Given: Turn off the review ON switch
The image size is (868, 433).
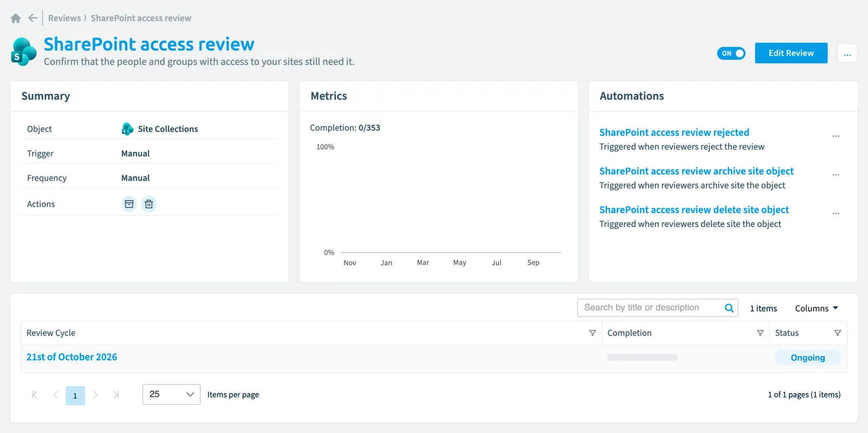Looking at the screenshot, I should tap(731, 53).
